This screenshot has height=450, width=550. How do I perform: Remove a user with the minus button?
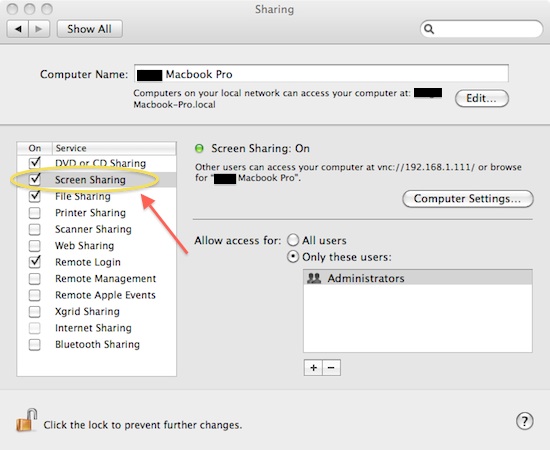(x=331, y=368)
